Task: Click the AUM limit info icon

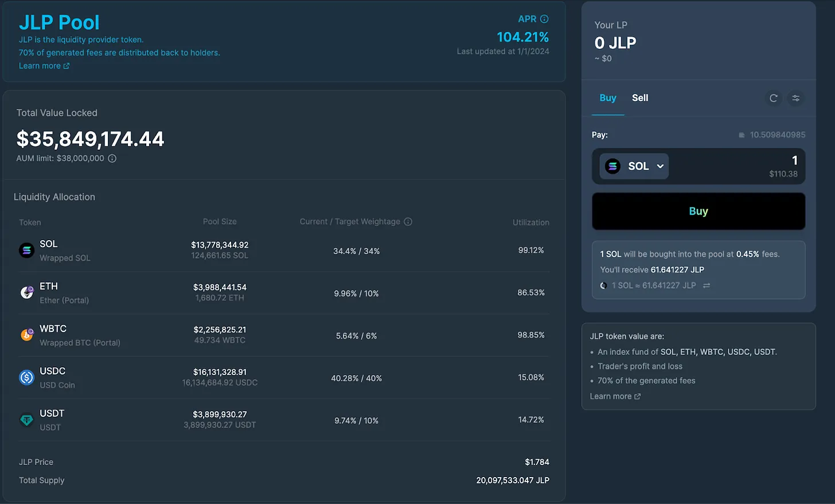Action: [x=112, y=158]
